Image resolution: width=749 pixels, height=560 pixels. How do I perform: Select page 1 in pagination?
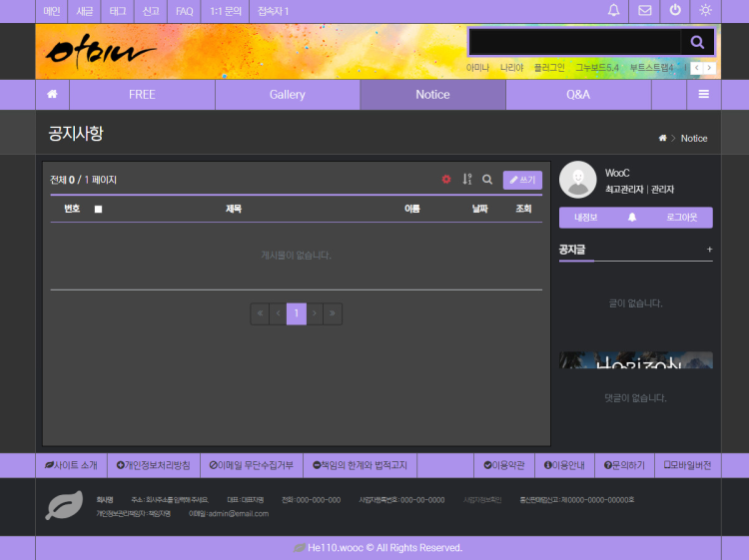pos(297,313)
